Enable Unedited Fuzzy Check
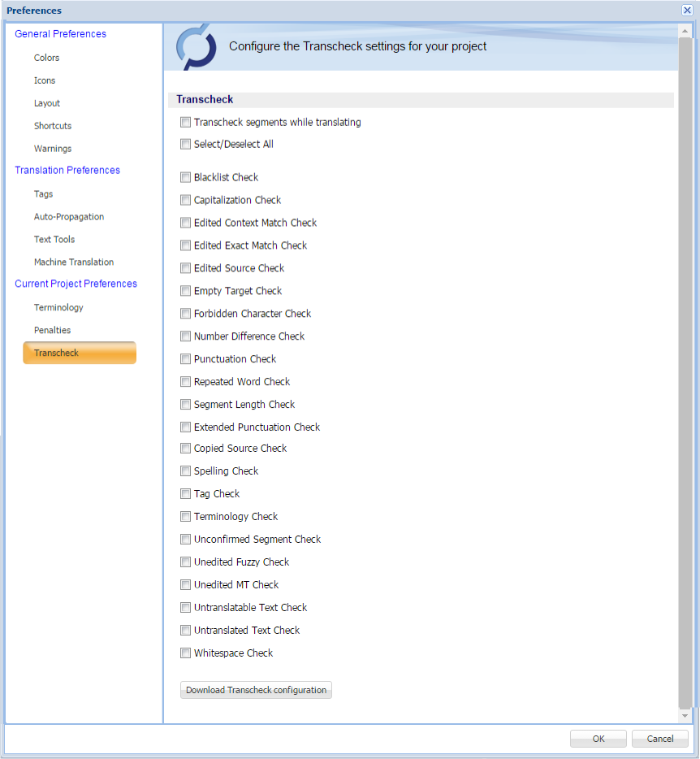Viewport: 700px width, 759px height. pos(185,562)
